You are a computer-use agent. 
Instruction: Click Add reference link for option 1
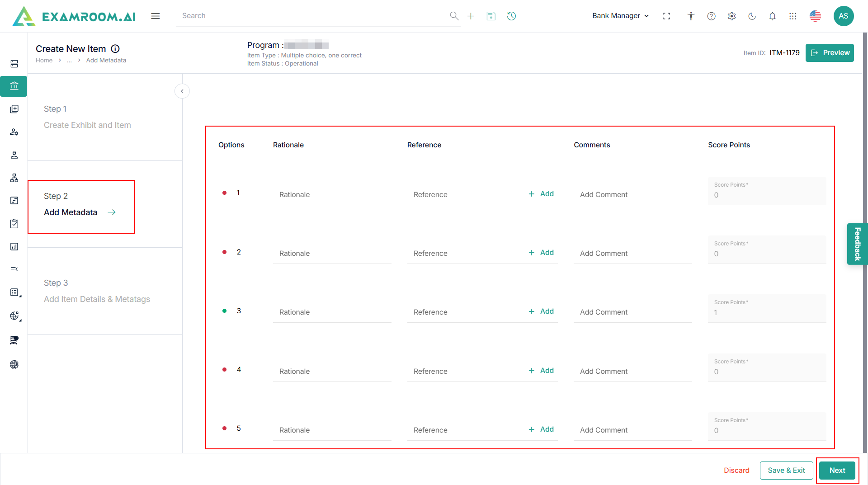[541, 194]
